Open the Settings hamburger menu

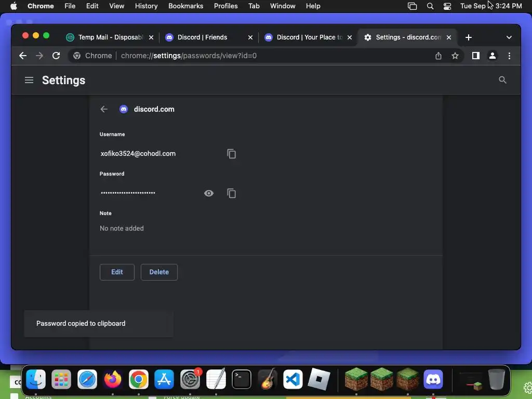[29, 80]
